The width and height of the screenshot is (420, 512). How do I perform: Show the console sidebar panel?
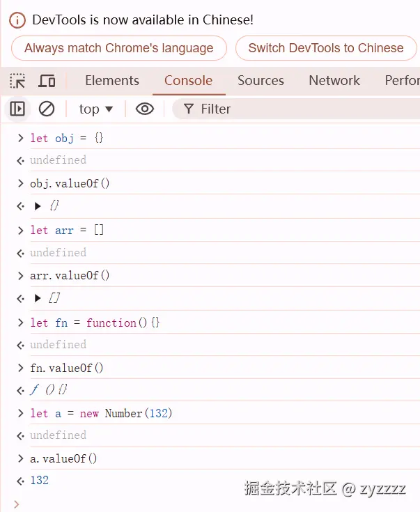click(17, 109)
